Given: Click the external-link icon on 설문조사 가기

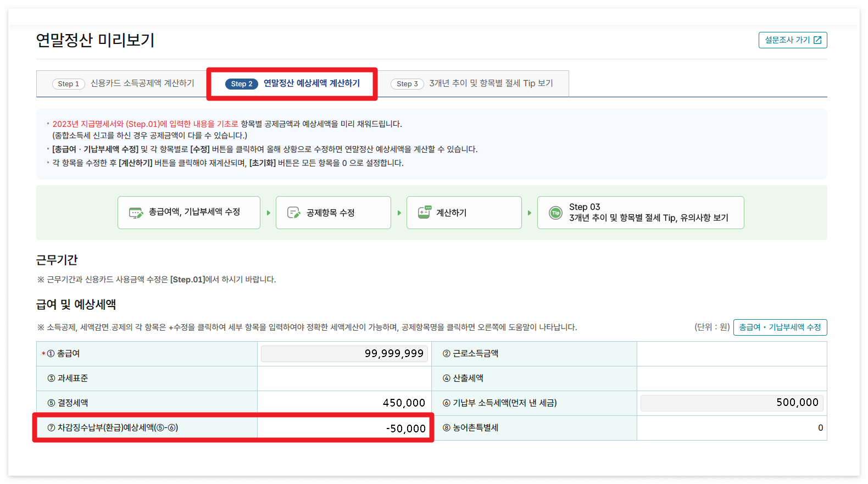Looking at the screenshot, I should [x=817, y=40].
